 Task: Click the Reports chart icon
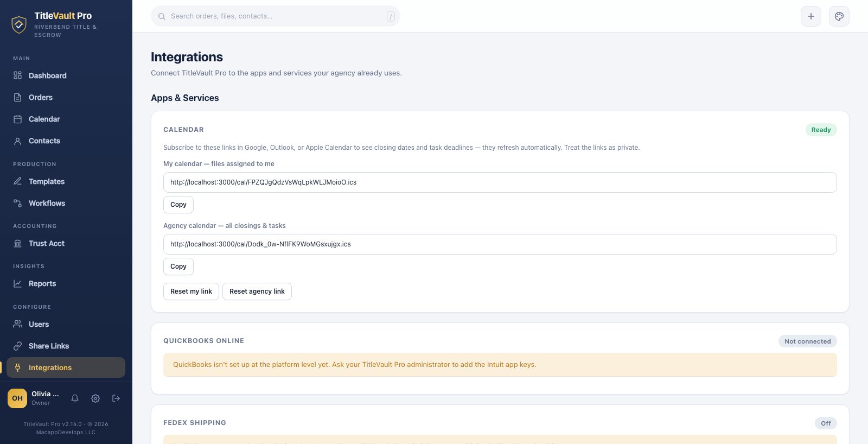point(18,283)
